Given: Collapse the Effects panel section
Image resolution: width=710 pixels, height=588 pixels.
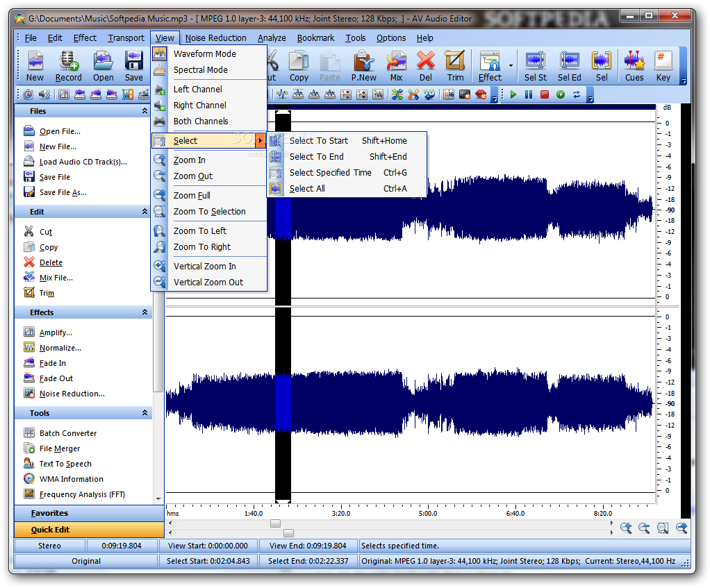Looking at the screenshot, I should 145,312.
